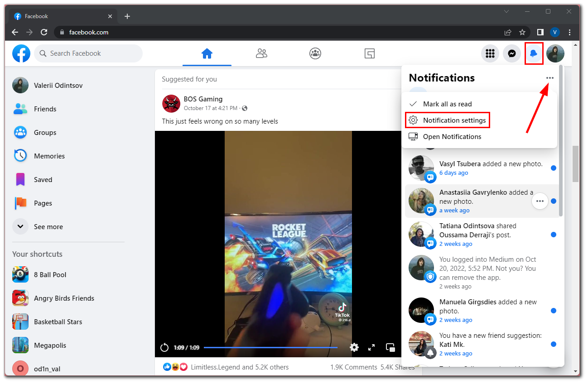Click the BOS Gaming avatar
This screenshot has height=384, width=588.
171,104
